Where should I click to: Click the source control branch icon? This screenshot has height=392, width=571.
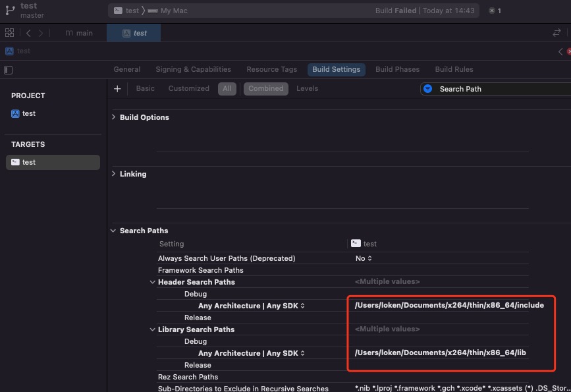click(x=9, y=10)
